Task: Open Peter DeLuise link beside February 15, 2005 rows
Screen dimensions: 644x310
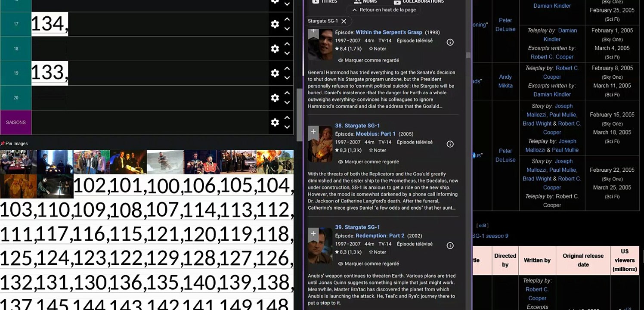Action: click(x=505, y=155)
